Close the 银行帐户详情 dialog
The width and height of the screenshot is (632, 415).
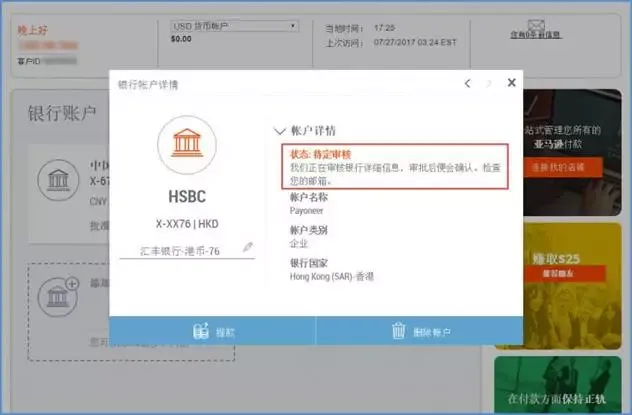click(x=511, y=83)
